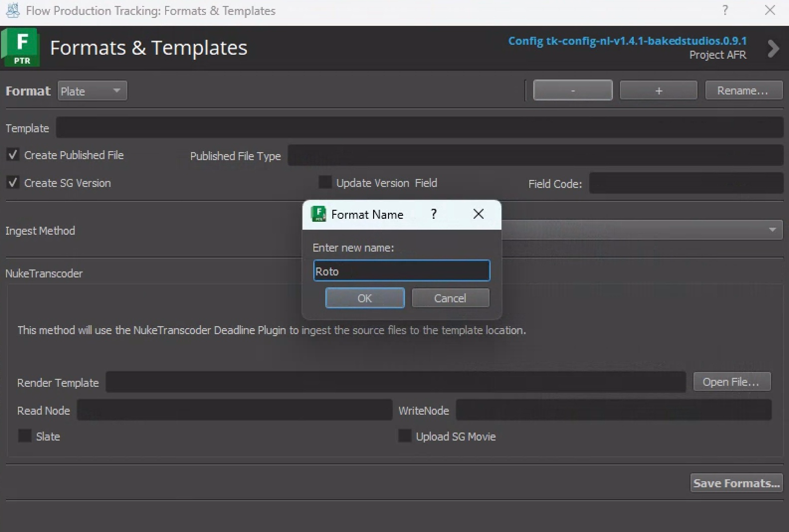Click the title bar help question mark

(x=725, y=10)
